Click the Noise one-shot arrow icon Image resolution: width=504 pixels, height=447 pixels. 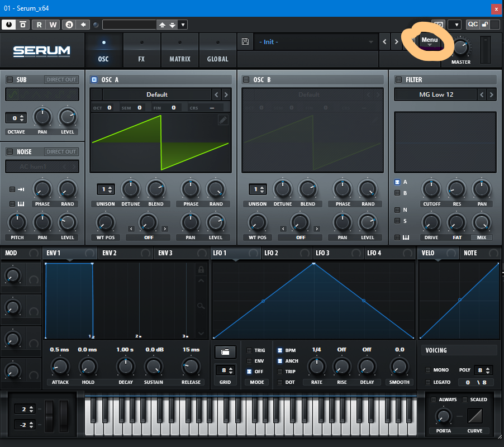(x=21, y=189)
